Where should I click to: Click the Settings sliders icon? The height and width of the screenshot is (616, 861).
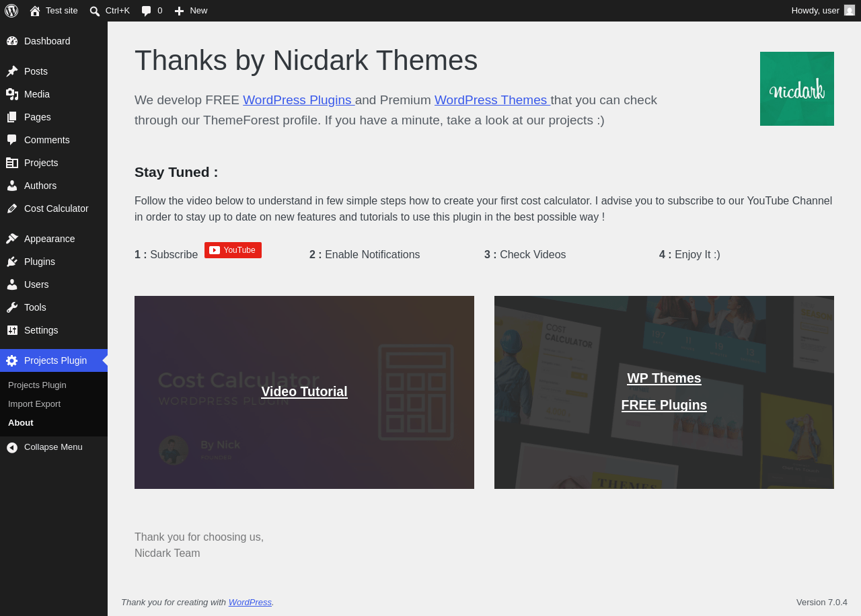point(12,330)
